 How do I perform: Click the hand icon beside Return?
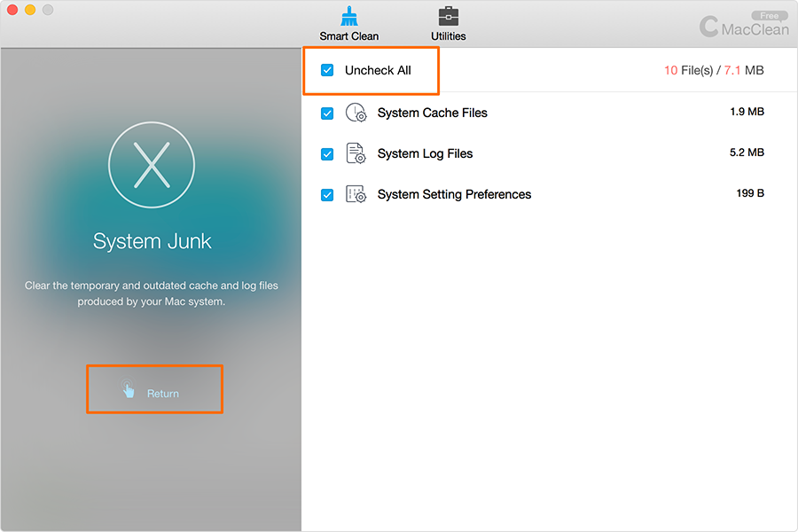pos(129,389)
